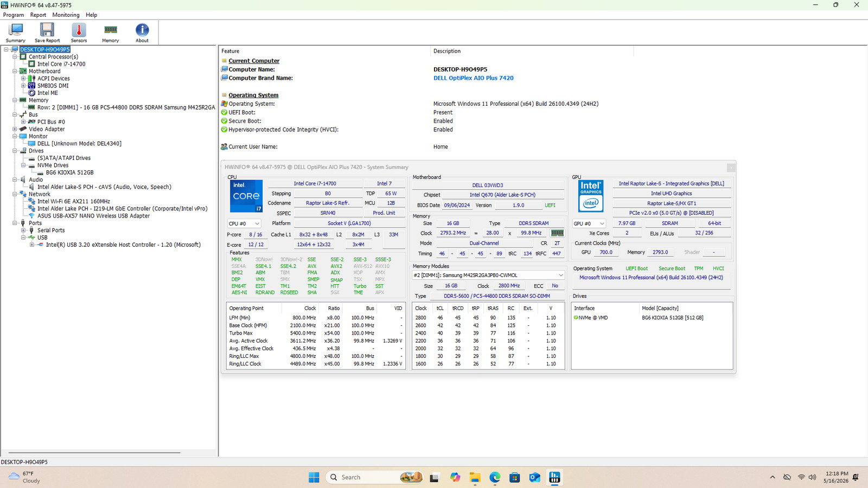
Task: Collapse the NVMe Drives tree node
Action: point(23,165)
